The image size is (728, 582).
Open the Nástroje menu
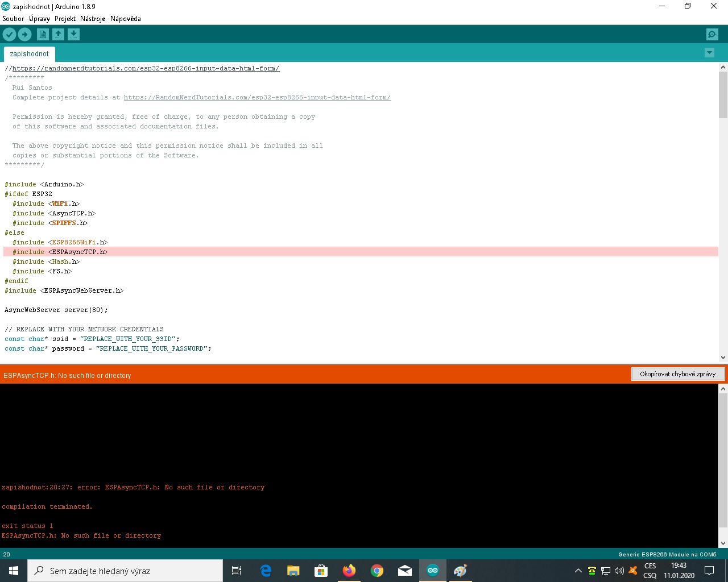click(93, 19)
